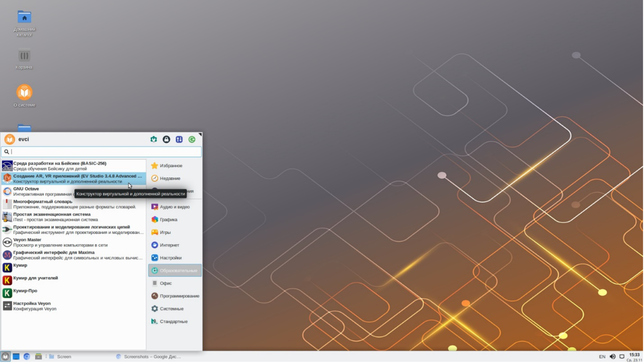644x363 pixels.
Task: Select the Графика category
Action: coord(168,219)
